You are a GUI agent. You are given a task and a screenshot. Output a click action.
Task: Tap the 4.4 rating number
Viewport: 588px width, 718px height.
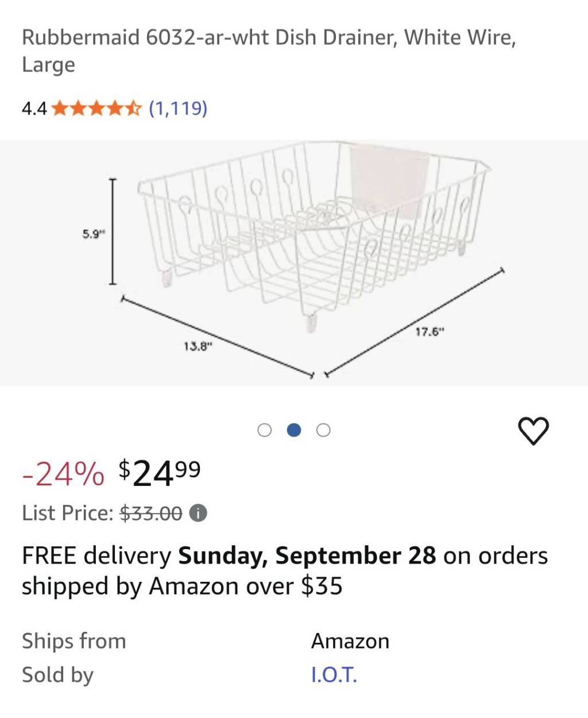[x=34, y=108]
